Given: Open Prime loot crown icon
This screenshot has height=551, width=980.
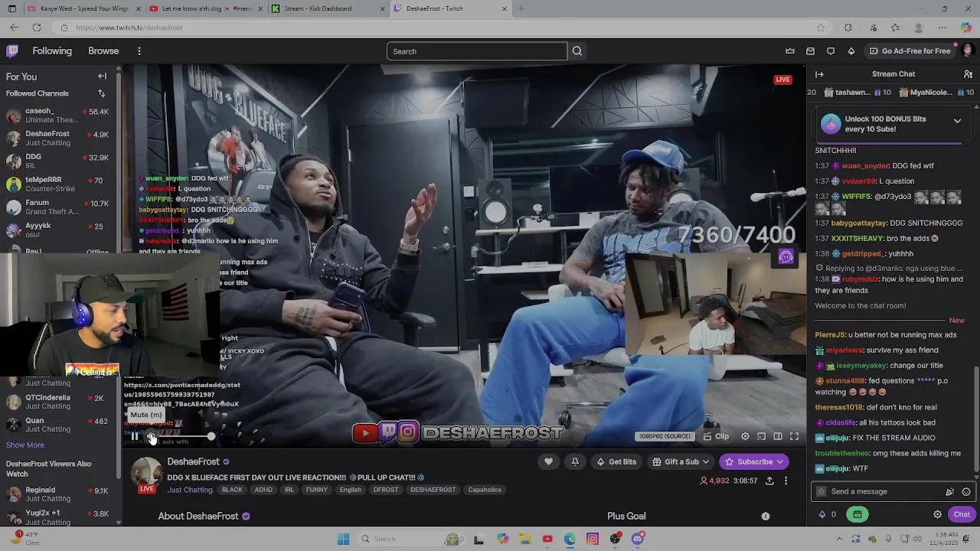Looking at the screenshot, I should 790,51.
